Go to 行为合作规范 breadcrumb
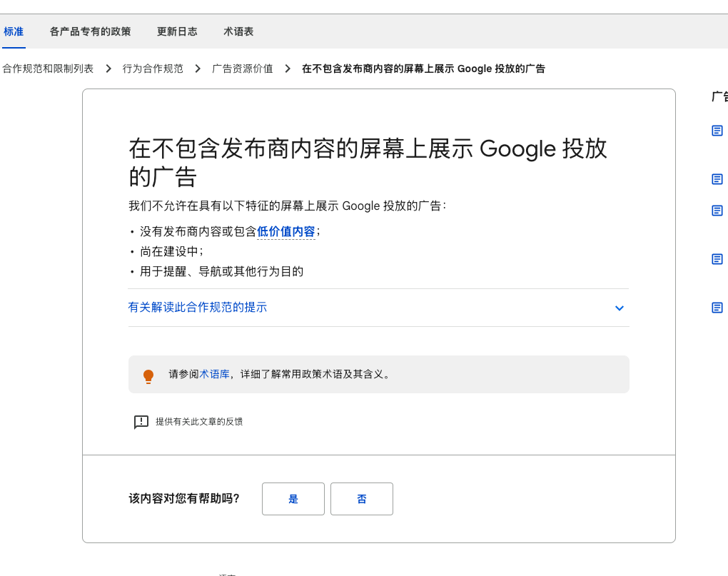Screen dimensions: 728x576 153,69
